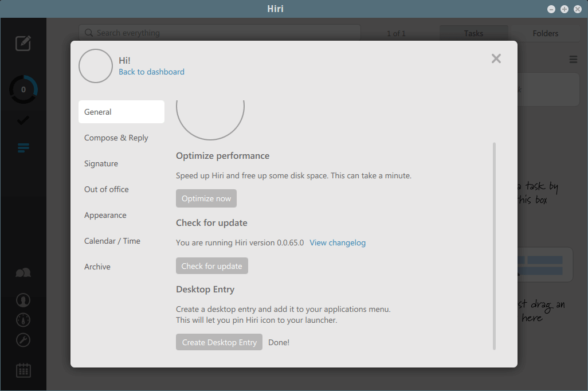Close the Hiri window

(578, 9)
